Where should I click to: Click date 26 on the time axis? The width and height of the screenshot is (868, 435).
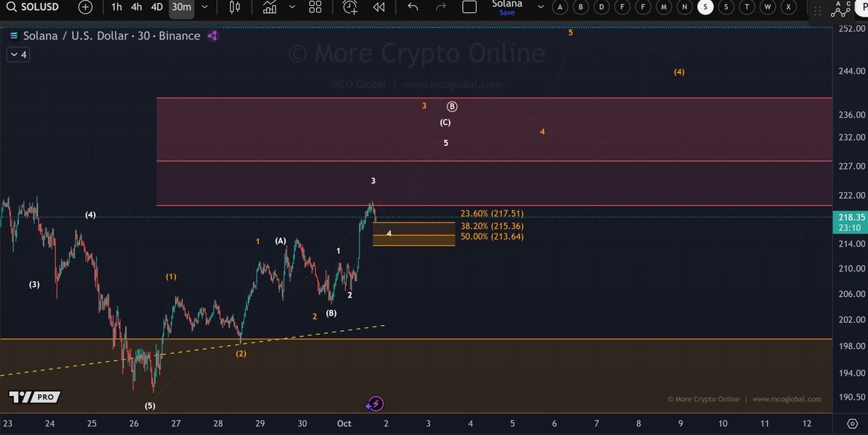click(x=134, y=423)
